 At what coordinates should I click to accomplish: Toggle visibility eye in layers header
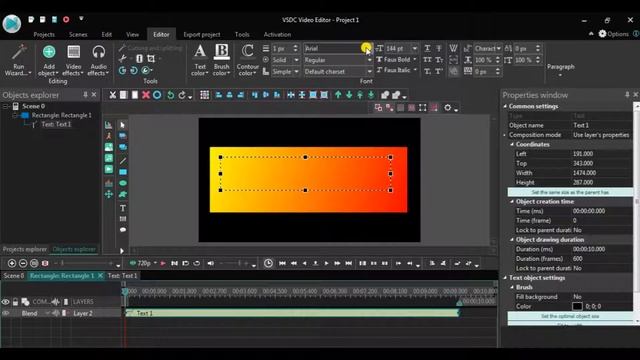pyautogui.click(x=5, y=302)
